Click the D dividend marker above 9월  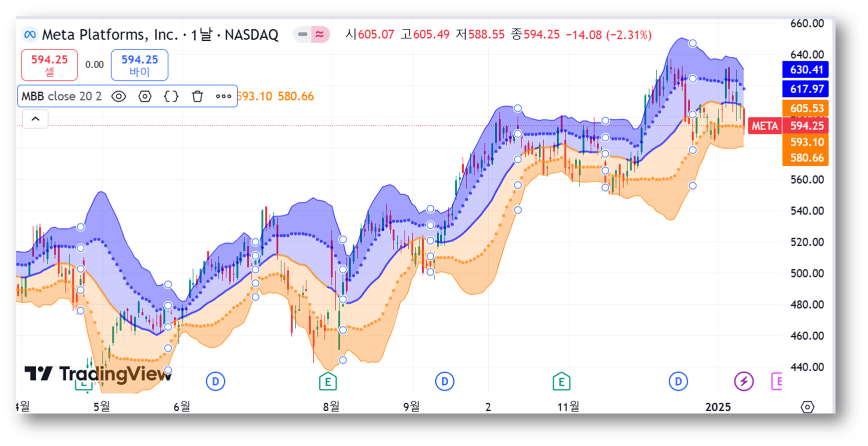tap(444, 381)
